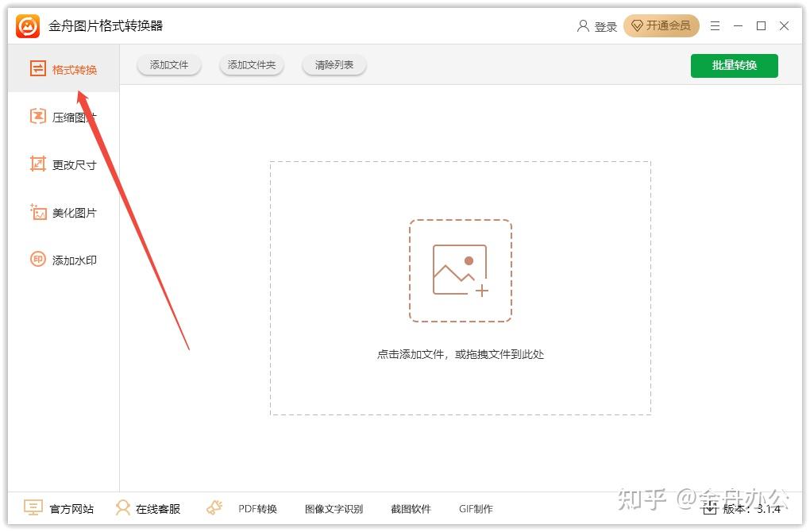
Task: Click the 更改尺寸 resize icon
Action: point(37,164)
